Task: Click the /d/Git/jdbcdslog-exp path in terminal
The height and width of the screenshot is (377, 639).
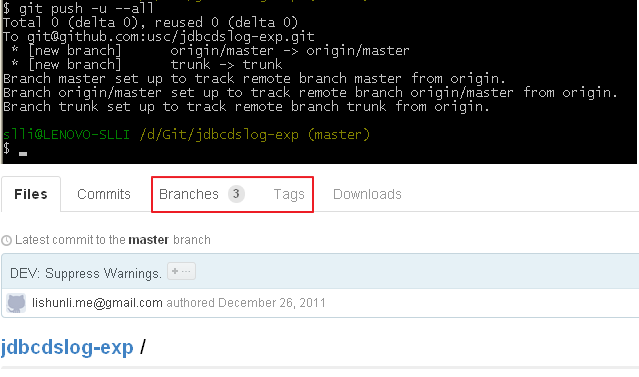Action: (219, 134)
